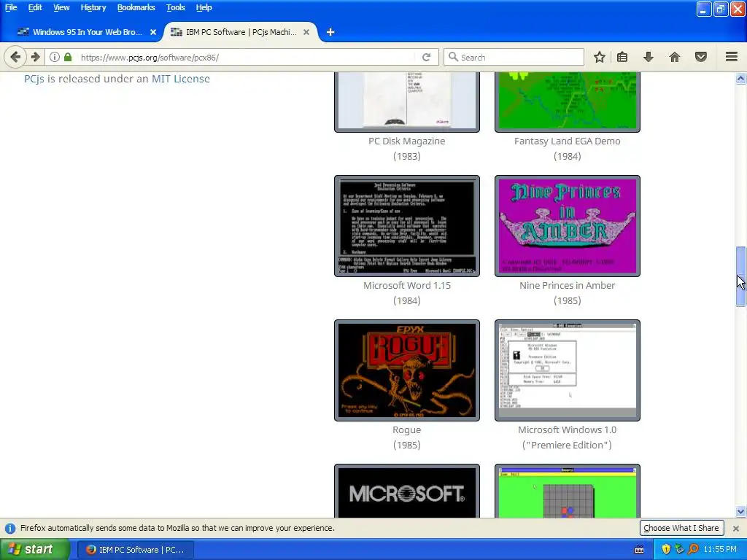747x560 pixels.
Task: Open the hamburger menu button
Action: (x=732, y=57)
